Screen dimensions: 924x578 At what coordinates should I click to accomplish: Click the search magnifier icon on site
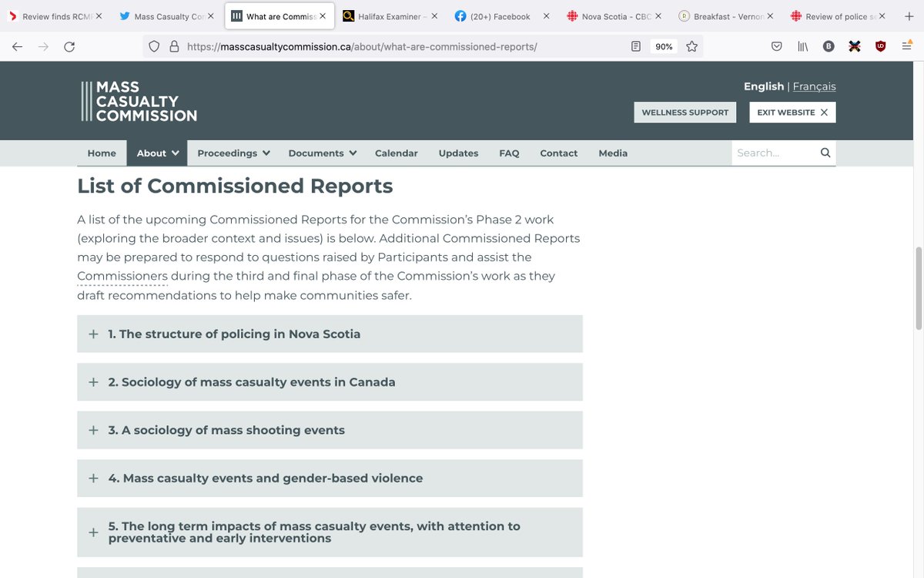click(825, 153)
